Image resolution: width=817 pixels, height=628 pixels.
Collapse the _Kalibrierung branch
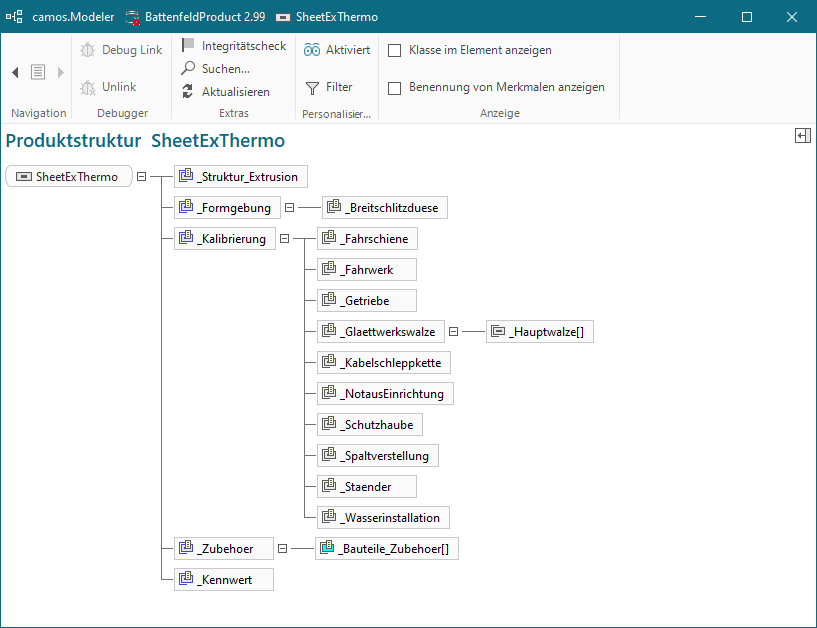coord(284,239)
